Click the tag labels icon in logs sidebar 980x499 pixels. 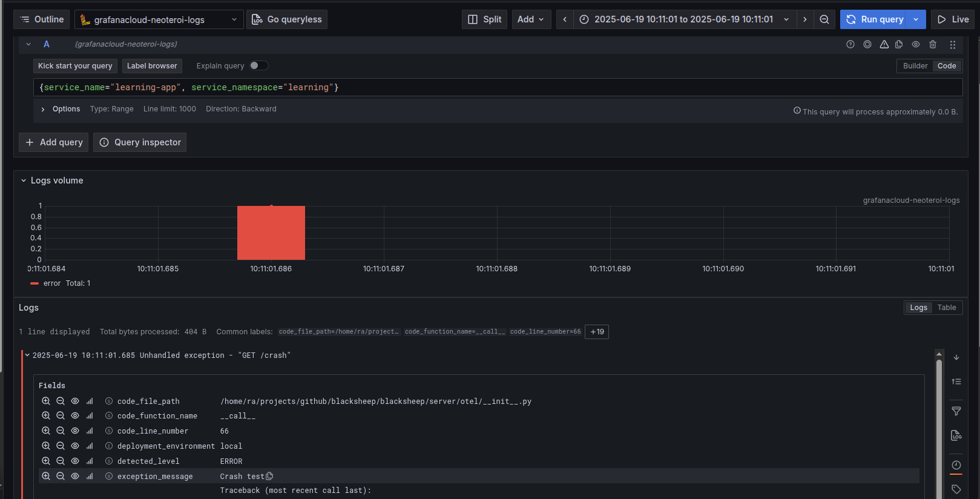[956, 489]
